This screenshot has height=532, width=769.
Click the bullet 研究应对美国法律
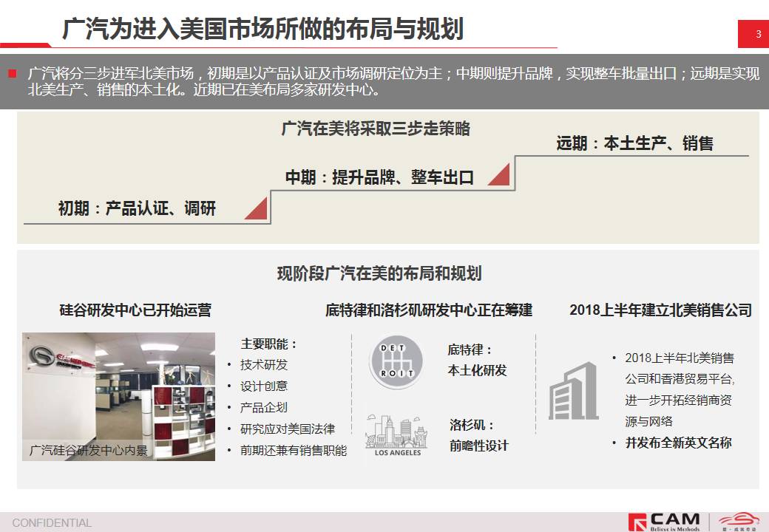click(x=288, y=429)
